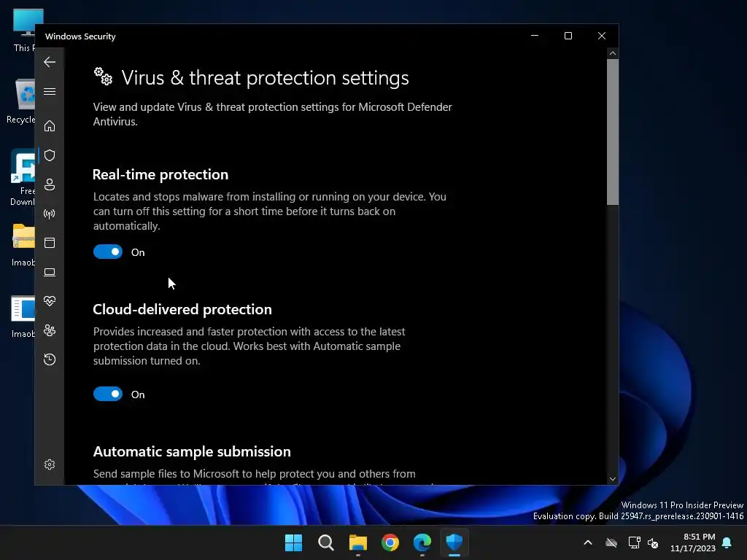Click the Real-time protection heading

160,175
